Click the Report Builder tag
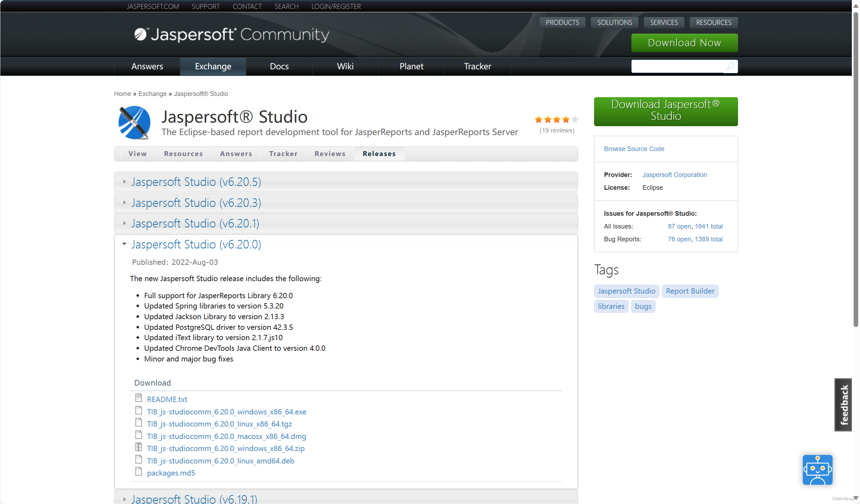Image resolution: width=860 pixels, height=504 pixels. pyautogui.click(x=690, y=291)
